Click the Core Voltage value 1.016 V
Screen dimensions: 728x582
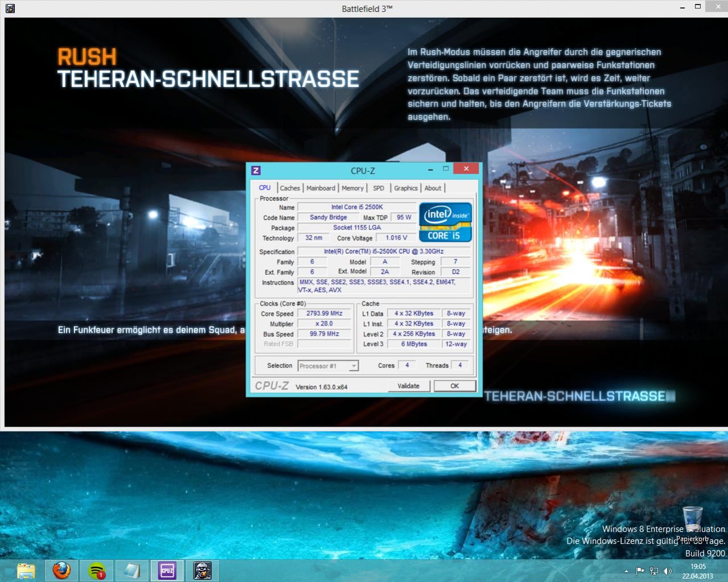pos(396,238)
